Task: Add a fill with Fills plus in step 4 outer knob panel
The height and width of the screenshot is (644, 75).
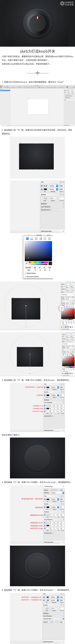Action: point(63,496)
